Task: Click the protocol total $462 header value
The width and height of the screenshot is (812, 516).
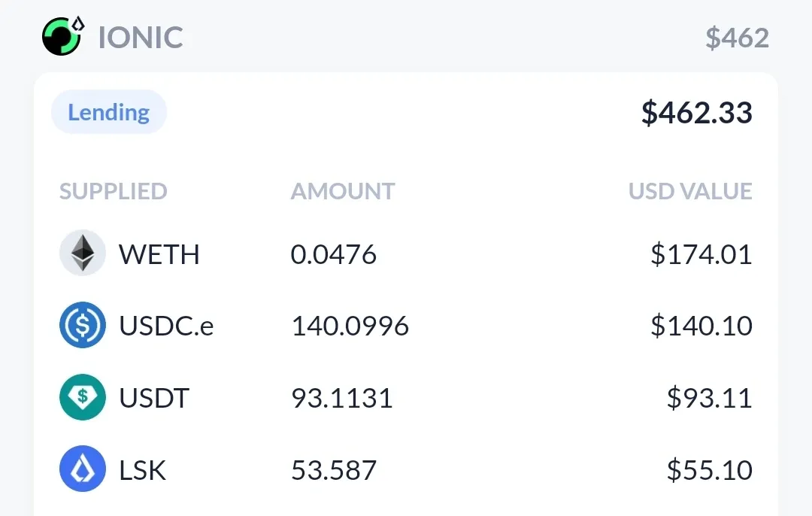Action: [x=737, y=38]
